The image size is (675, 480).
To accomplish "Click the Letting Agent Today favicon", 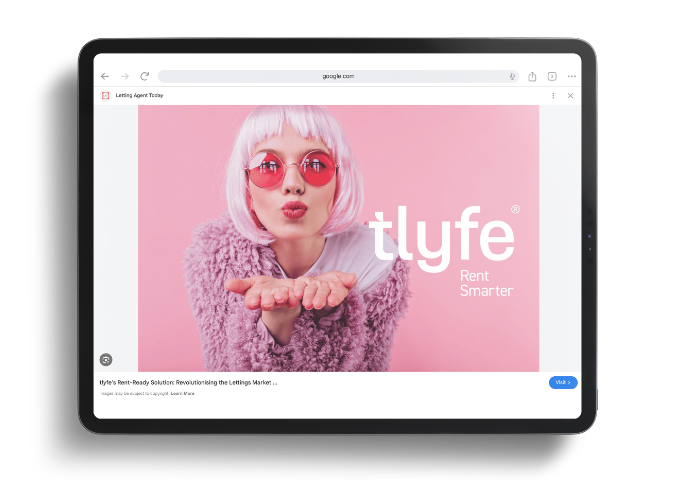I will [105, 96].
